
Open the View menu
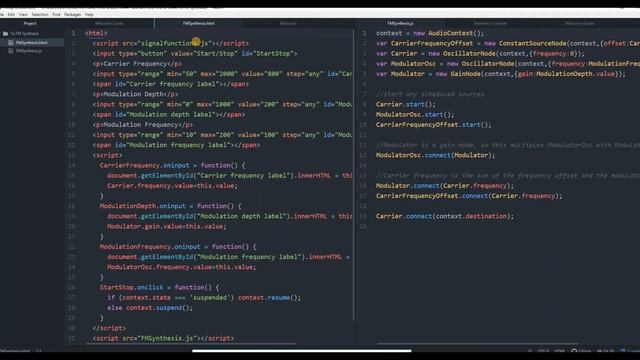pyautogui.click(x=23, y=14)
